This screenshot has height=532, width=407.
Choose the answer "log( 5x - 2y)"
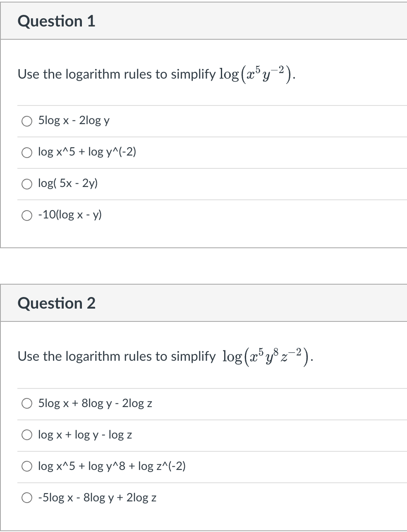68,184
